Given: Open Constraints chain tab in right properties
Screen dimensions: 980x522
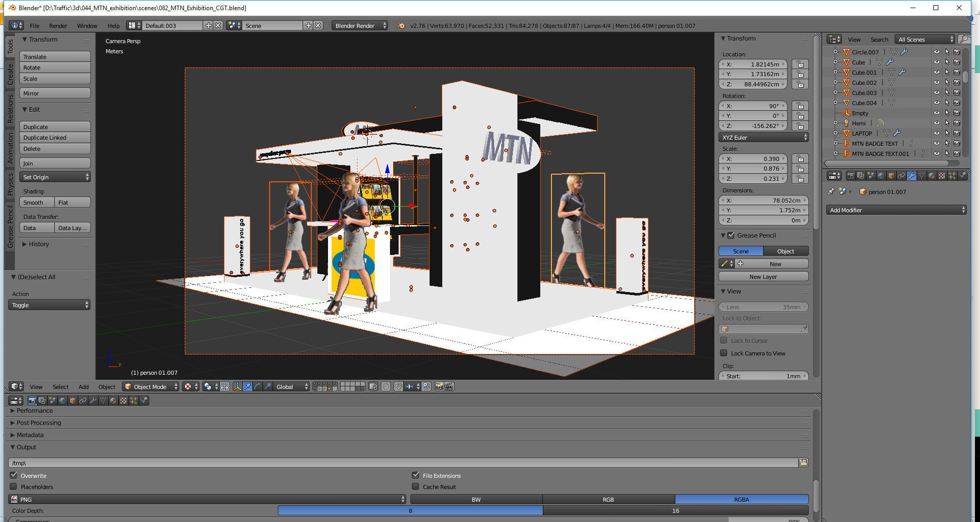Looking at the screenshot, I should click(901, 176).
